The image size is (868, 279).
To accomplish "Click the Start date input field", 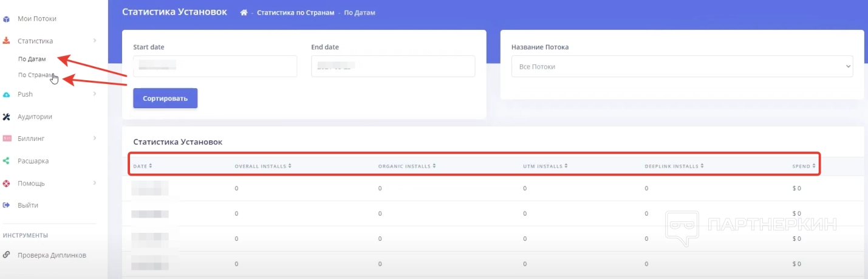I will coord(215,66).
